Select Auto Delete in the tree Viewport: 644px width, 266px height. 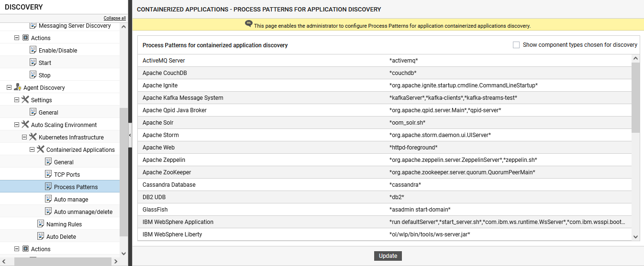(61, 236)
